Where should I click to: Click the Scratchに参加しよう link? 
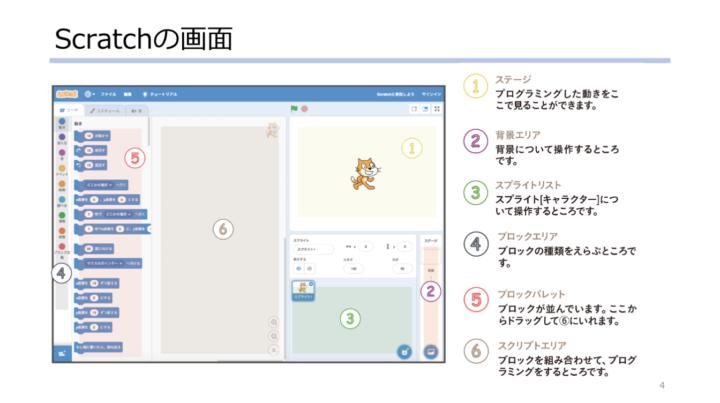coord(395,94)
